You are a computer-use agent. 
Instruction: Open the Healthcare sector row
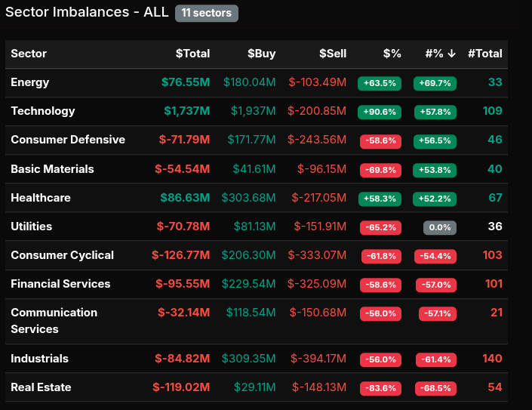pos(41,198)
